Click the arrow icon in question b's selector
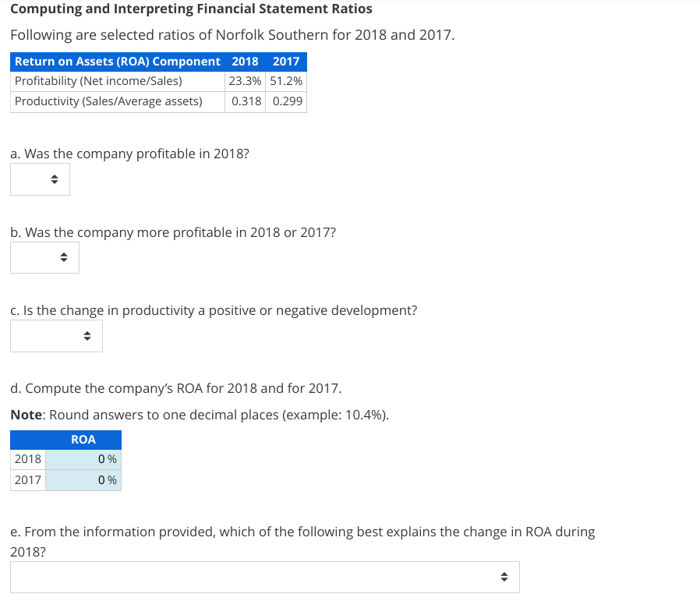Image resolution: width=700 pixels, height=601 pixels. (63, 257)
